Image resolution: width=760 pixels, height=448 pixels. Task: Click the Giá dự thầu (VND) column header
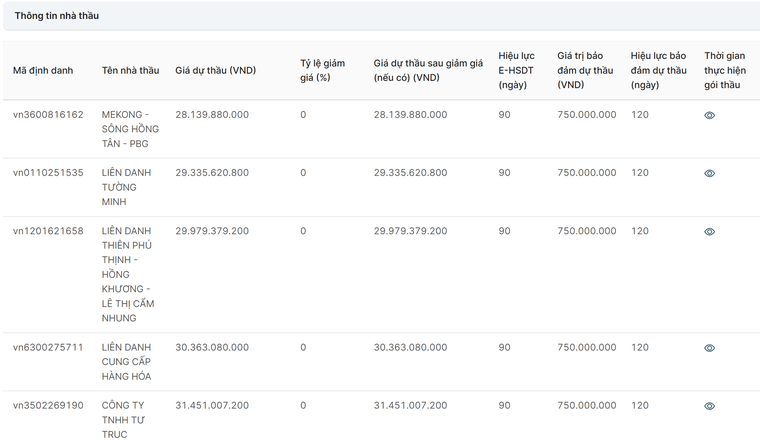pyautogui.click(x=215, y=70)
